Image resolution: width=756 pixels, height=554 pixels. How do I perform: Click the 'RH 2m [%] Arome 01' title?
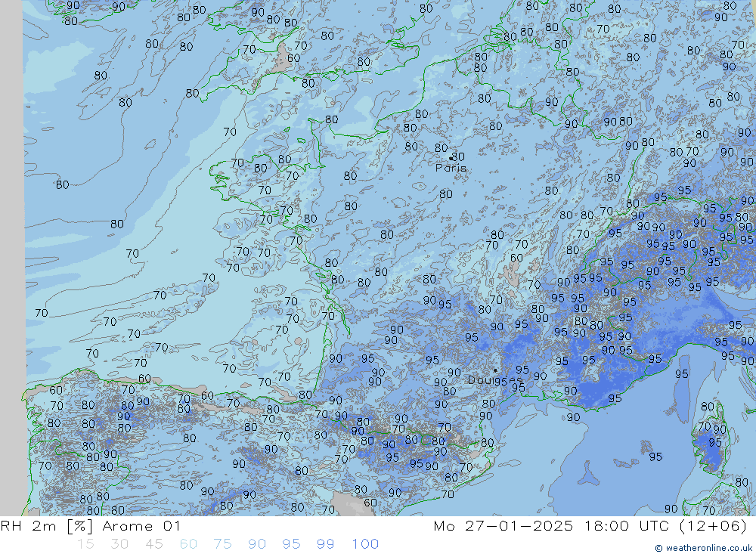[x=90, y=526]
